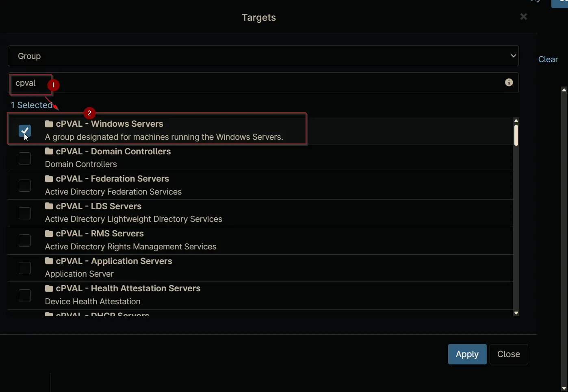Click the cPVAL - Windows Servers folder icon
Viewport: 568px width, 392px height.
[x=49, y=123]
